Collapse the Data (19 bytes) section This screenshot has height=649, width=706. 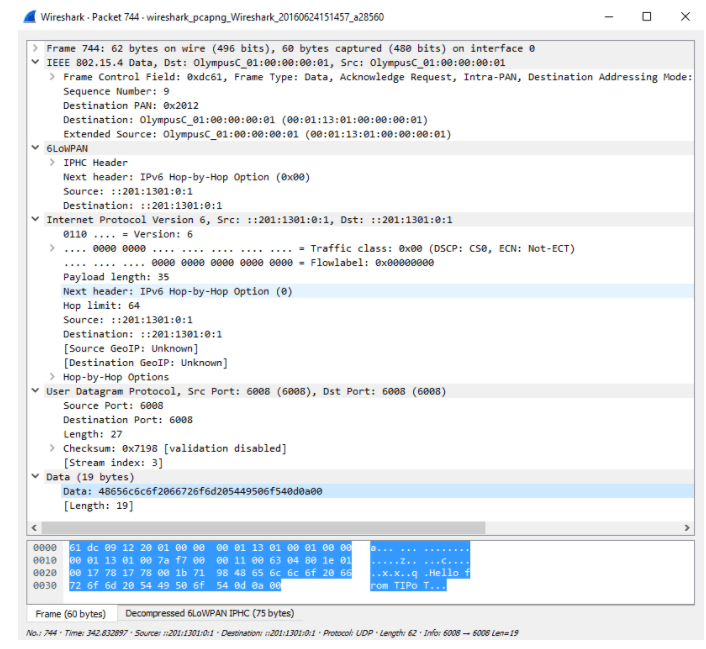pyautogui.click(x=35, y=477)
